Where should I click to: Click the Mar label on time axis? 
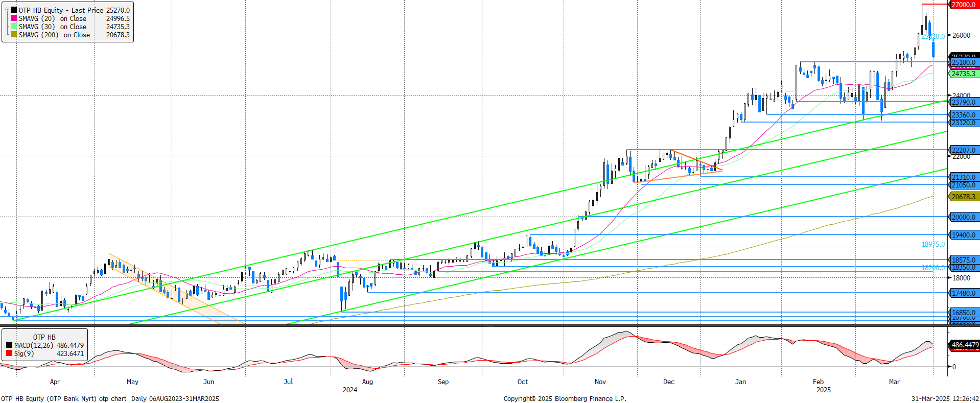pyautogui.click(x=894, y=382)
